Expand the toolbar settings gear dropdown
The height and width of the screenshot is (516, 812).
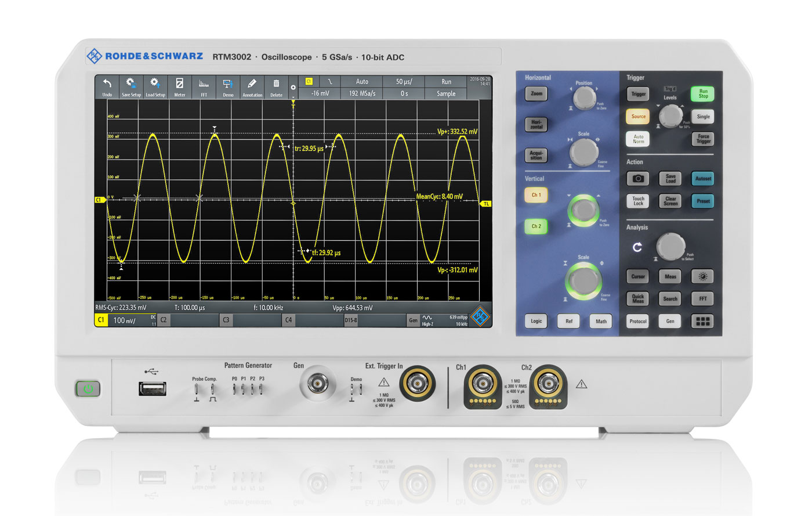pyautogui.click(x=293, y=88)
